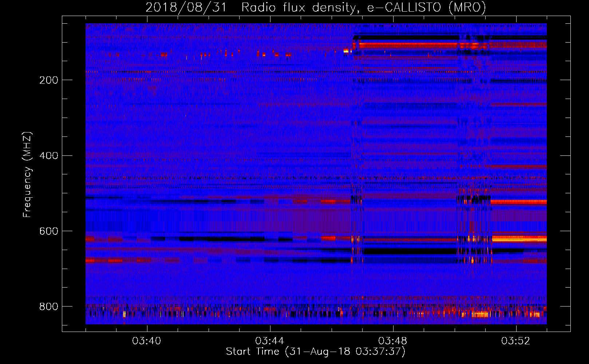Click the 'Start Time (31-Aug-18 03:37:37)' label
The image size is (589, 364).
click(316, 352)
